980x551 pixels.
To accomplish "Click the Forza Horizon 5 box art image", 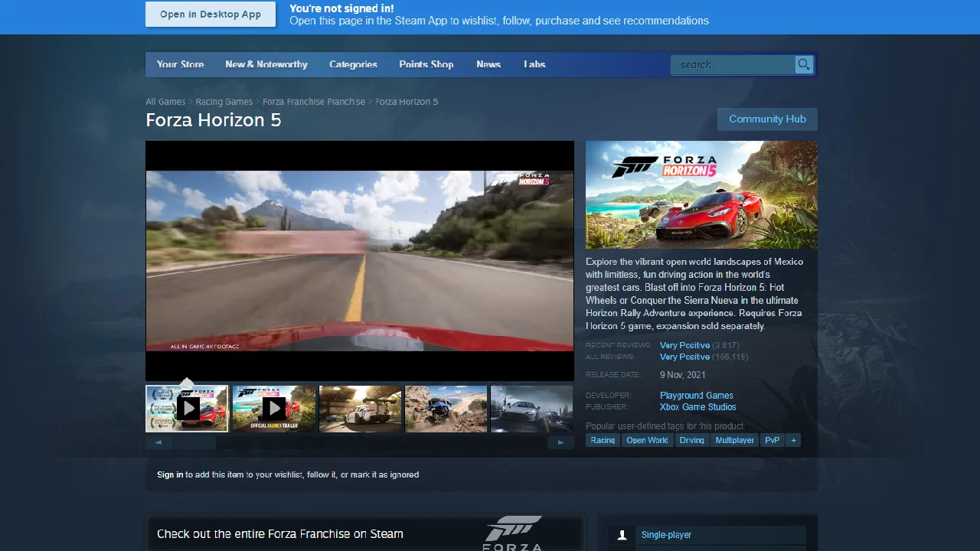I will (701, 195).
